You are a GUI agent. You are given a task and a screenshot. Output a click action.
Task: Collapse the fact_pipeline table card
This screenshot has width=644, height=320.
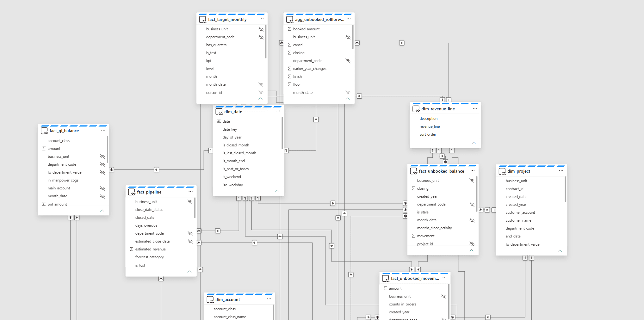(x=189, y=272)
